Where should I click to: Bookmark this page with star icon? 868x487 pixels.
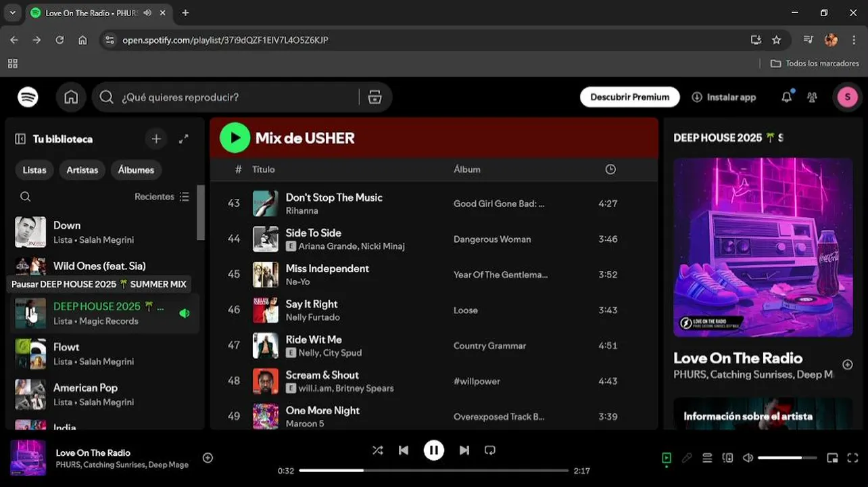click(777, 40)
